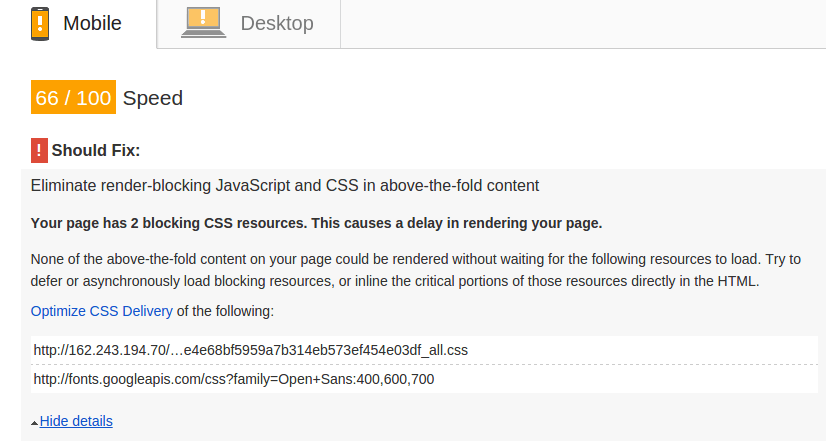Click the mobile phone warning icon
Image resolution: width=826 pixels, height=444 pixels.
(40, 24)
